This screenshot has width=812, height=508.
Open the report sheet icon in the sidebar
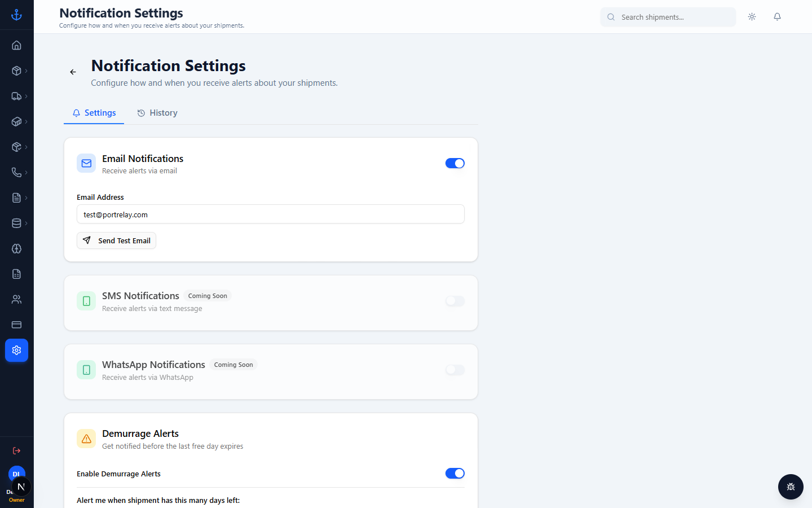point(16,274)
